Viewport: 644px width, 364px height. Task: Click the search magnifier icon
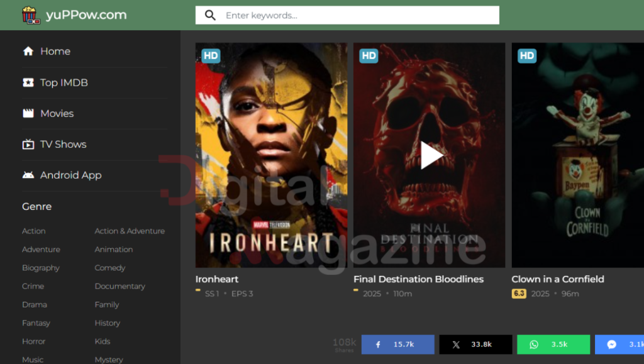(210, 16)
